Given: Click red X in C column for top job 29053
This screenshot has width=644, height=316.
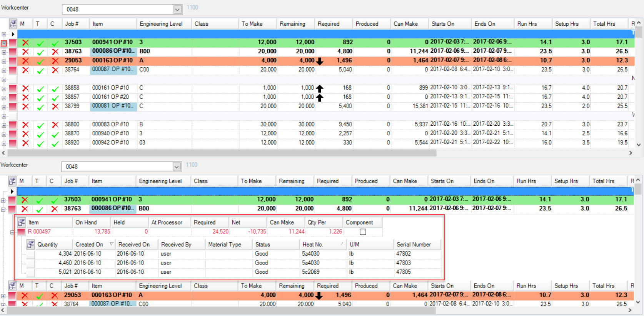Looking at the screenshot, I should (55, 61).
